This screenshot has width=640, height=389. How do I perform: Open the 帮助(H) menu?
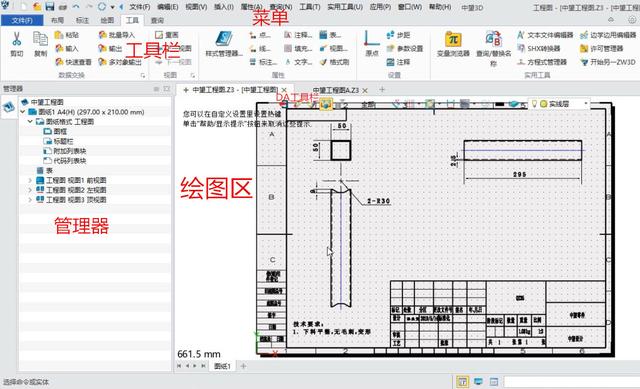[x=440, y=7]
